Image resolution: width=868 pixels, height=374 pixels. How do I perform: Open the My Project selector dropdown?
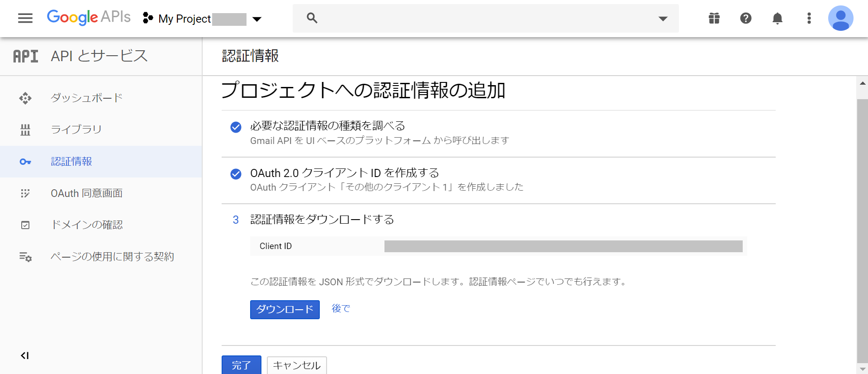(x=203, y=19)
